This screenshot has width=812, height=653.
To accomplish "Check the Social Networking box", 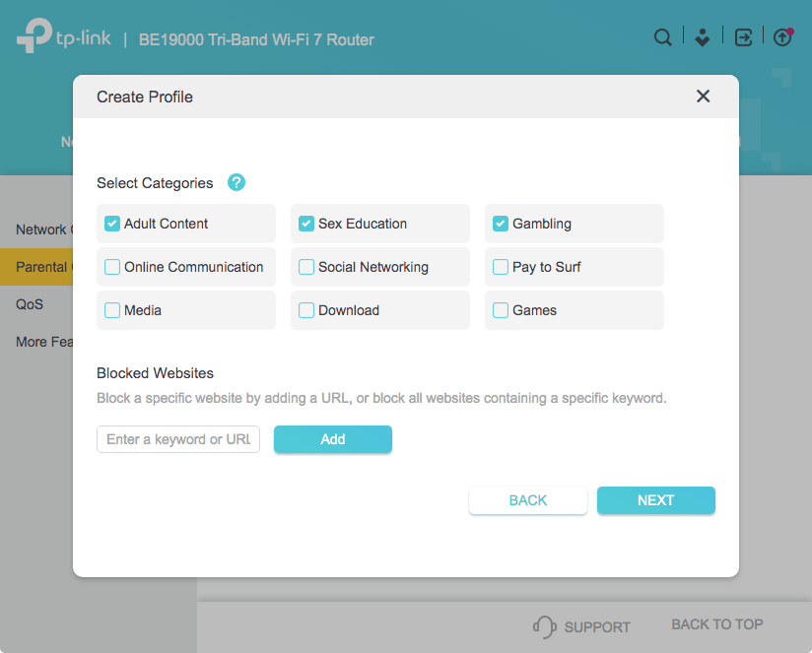I will (305, 267).
